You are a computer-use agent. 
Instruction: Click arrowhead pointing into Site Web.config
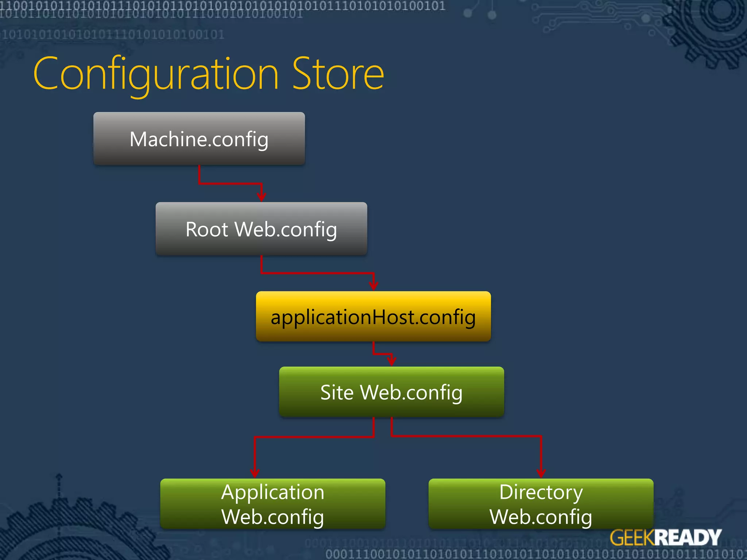pos(391,362)
